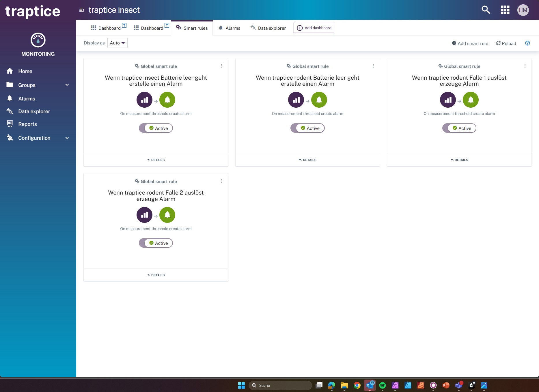Click the HM user avatar
The height and width of the screenshot is (392, 539).
[523, 10]
